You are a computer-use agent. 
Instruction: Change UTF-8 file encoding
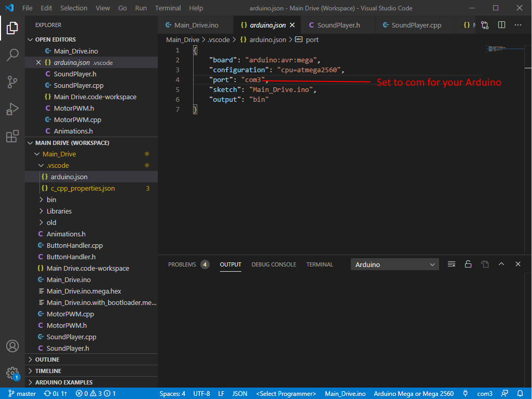(201, 394)
